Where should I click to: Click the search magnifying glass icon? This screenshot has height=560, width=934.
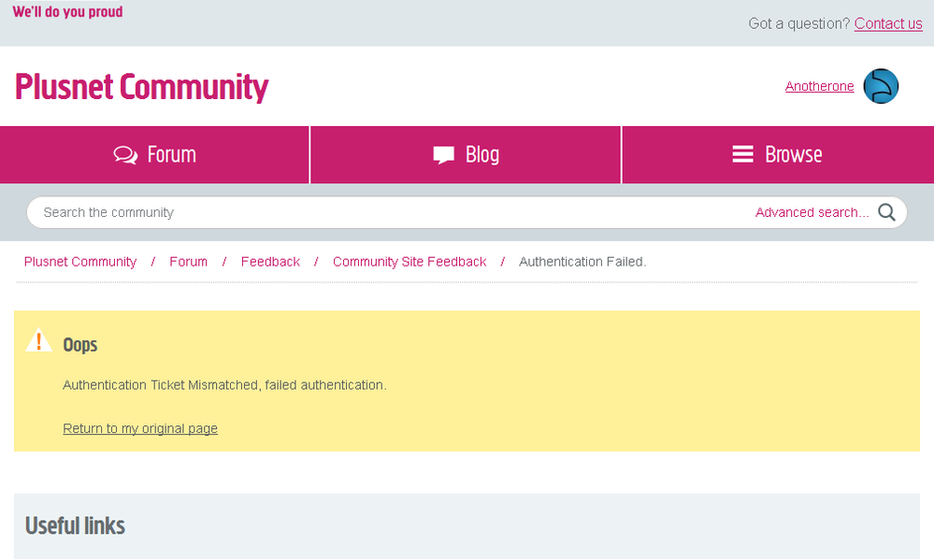[x=885, y=212]
